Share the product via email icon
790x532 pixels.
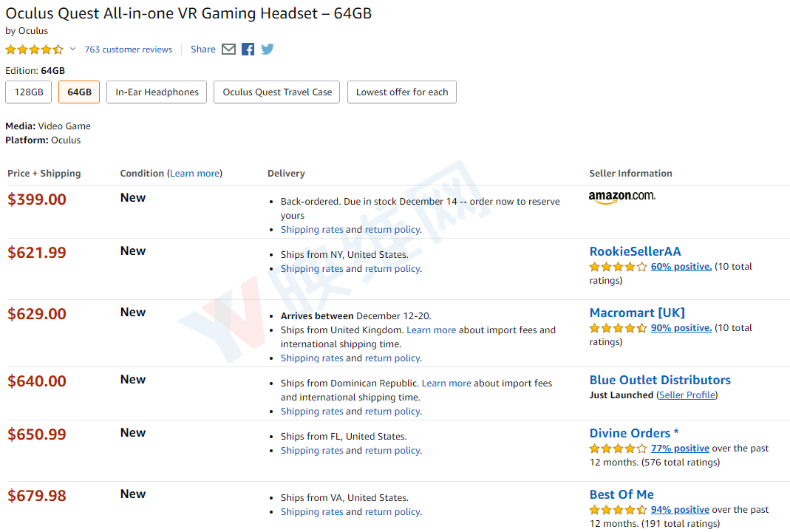pos(229,50)
